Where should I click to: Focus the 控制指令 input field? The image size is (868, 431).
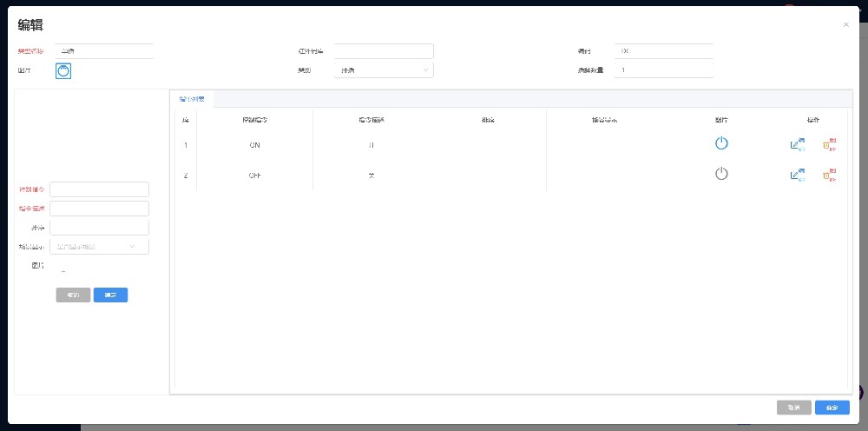coord(99,189)
